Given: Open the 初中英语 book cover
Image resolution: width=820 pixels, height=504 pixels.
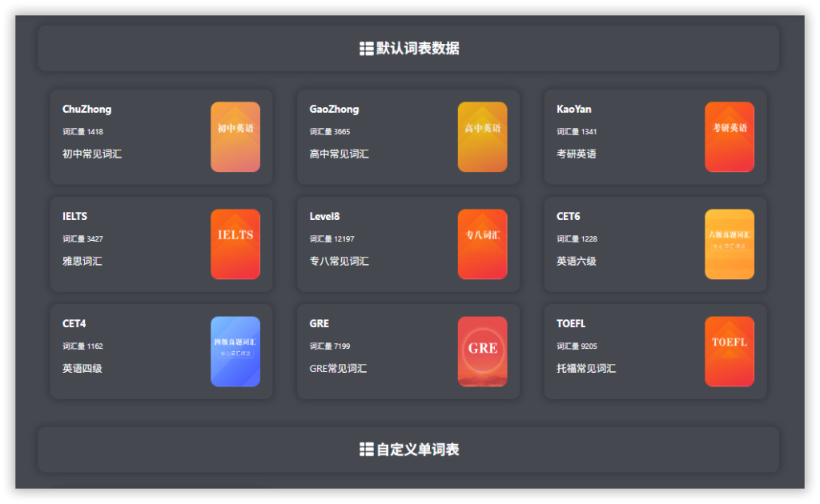Looking at the screenshot, I should (x=235, y=137).
